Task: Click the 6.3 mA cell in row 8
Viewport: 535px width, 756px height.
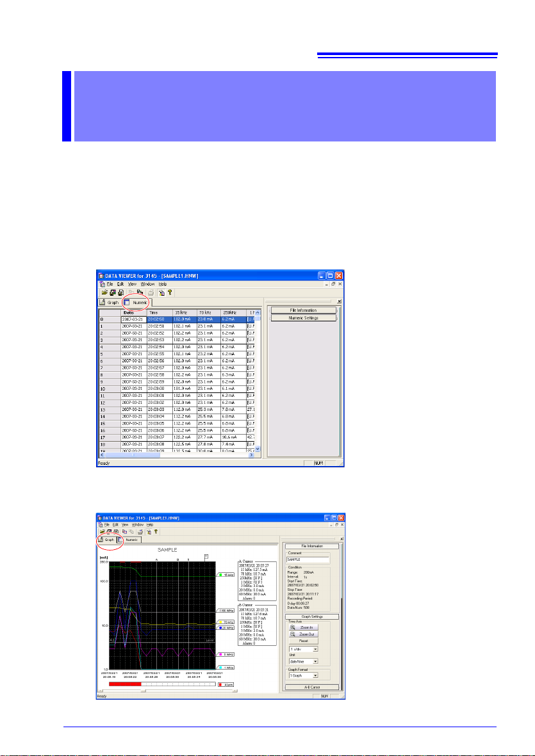Action: (x=233, y=374)
